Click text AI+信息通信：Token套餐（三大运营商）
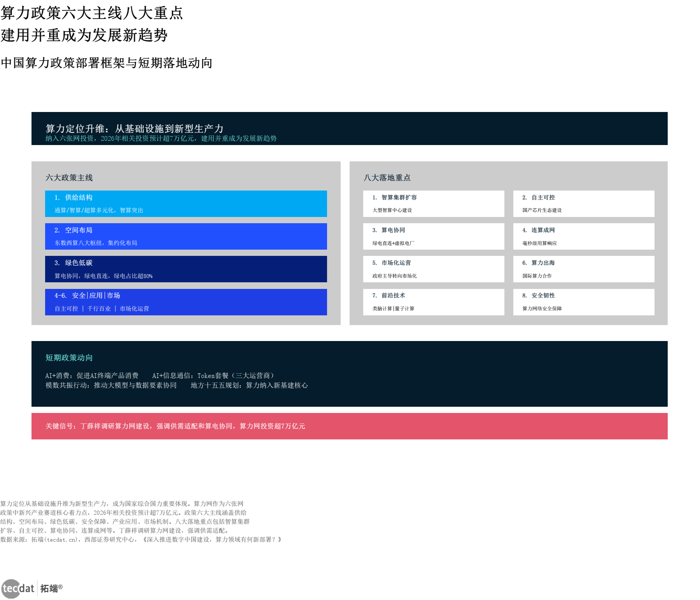Screen dimensions: 700x600 213,376
